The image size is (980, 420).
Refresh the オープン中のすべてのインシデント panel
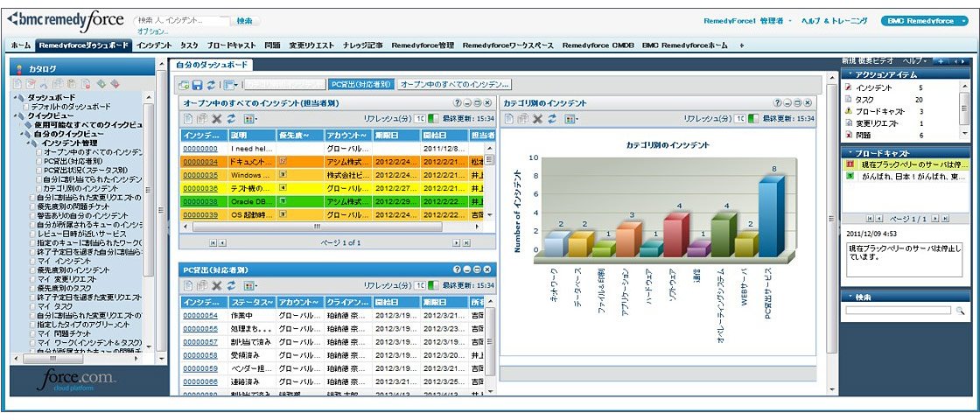click(x=231, y=119)
